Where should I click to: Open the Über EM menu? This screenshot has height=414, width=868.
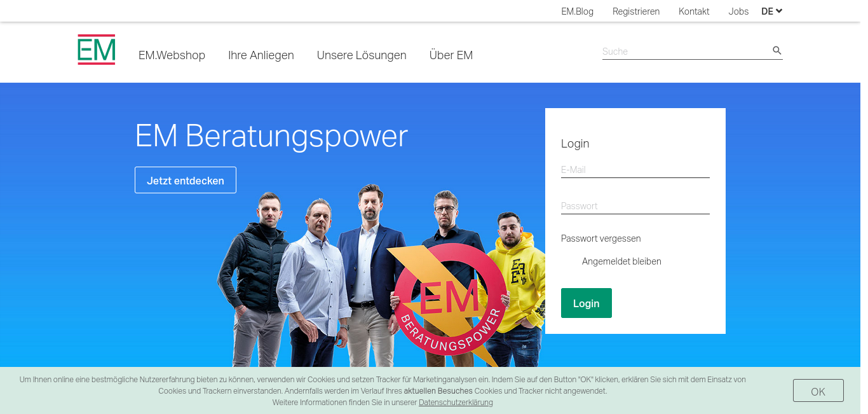[451, 55]
